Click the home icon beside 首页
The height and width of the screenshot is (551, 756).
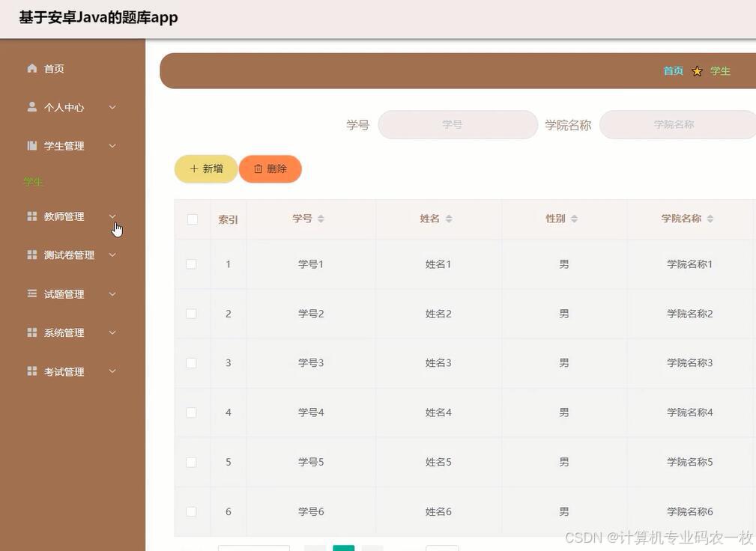click(x=31, y=68)
